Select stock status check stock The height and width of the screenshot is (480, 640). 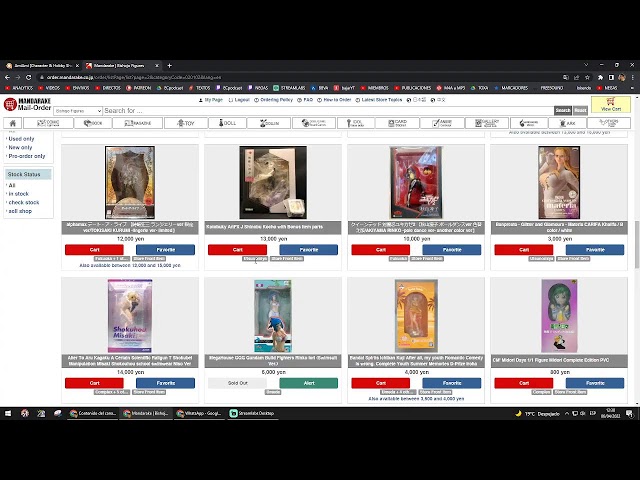[24, 202]
